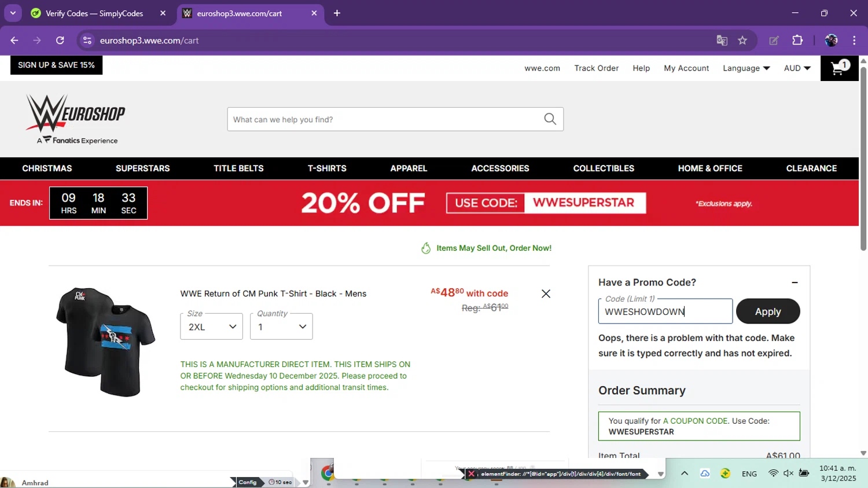Expand the AUD currency selector

(797, 68)
